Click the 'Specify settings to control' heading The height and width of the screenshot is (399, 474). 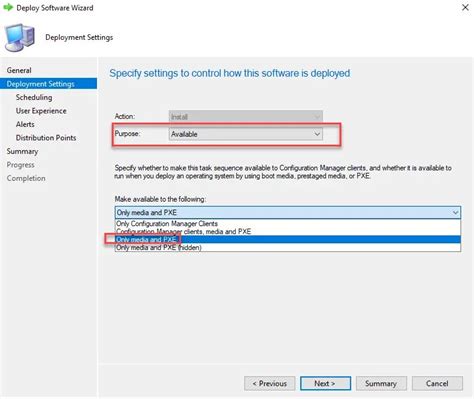click(230, 73)
